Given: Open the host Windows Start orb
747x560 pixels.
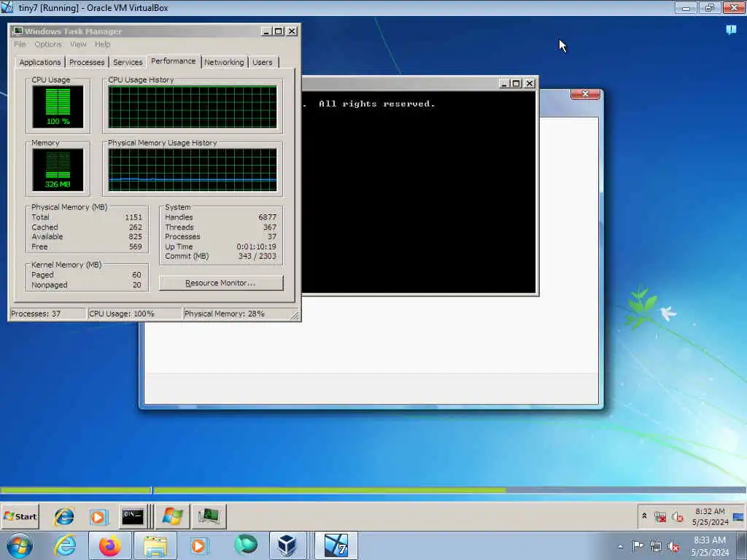Looking at the screenshot, I should click(19, 545).
